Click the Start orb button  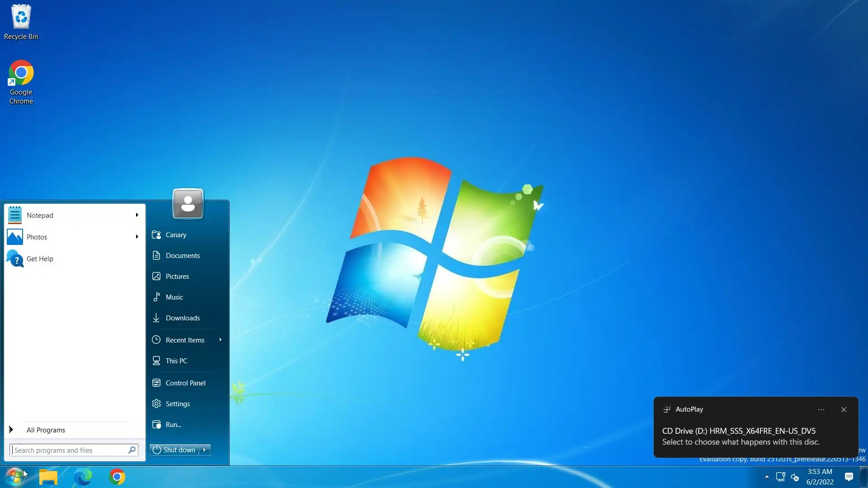point(14,477)
